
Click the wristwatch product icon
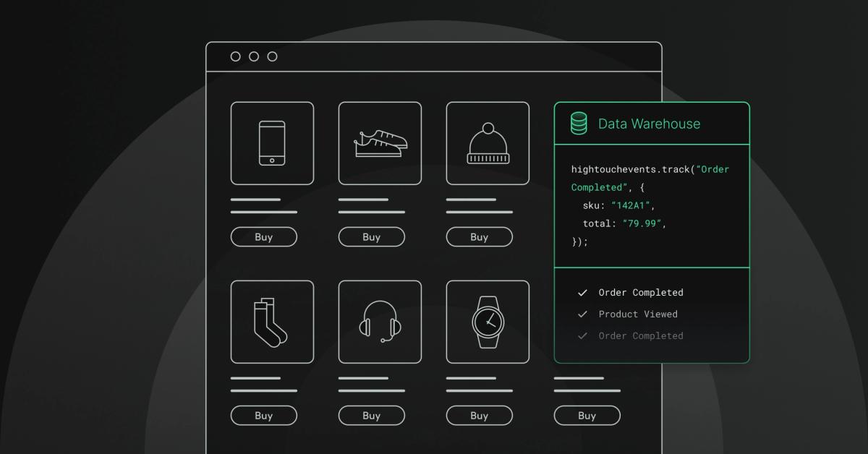[x=488, y=321]
